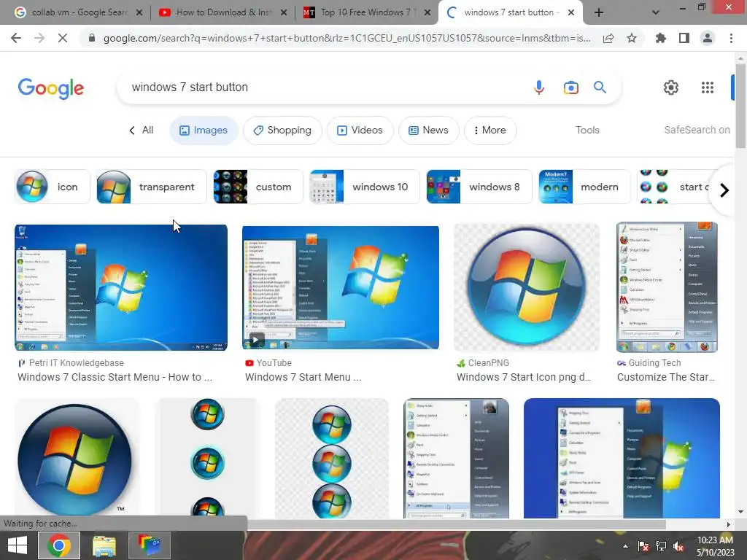Click the Chrome back arrow button

coord(16,38)
